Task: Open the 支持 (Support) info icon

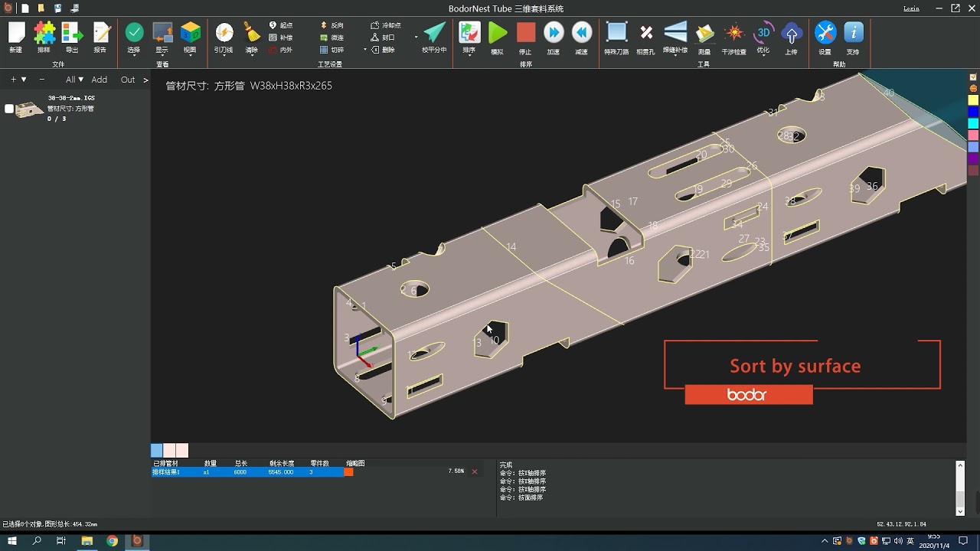Action: [x=854, y=32]
